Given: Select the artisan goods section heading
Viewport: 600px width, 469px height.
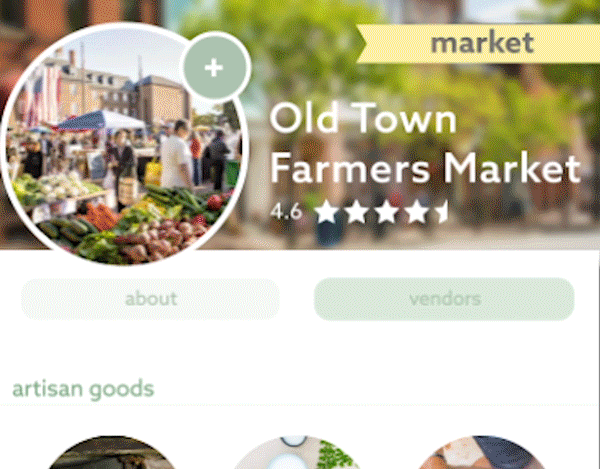Looking at the screenshot, I should pyautogui.click(x=83, y=389).
